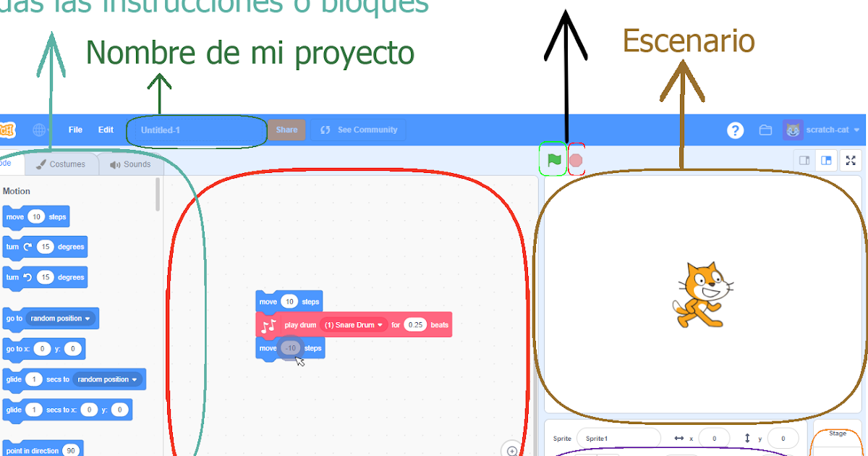Viewport: 868px width, 456px height.
Task: Click the music note icon on play drum block
Action: pos(268,324)
